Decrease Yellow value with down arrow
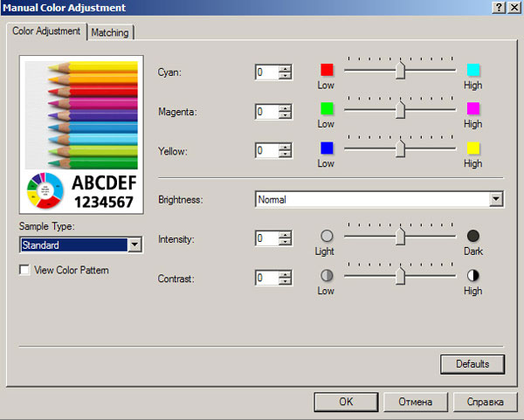 [x=285, y=154]
